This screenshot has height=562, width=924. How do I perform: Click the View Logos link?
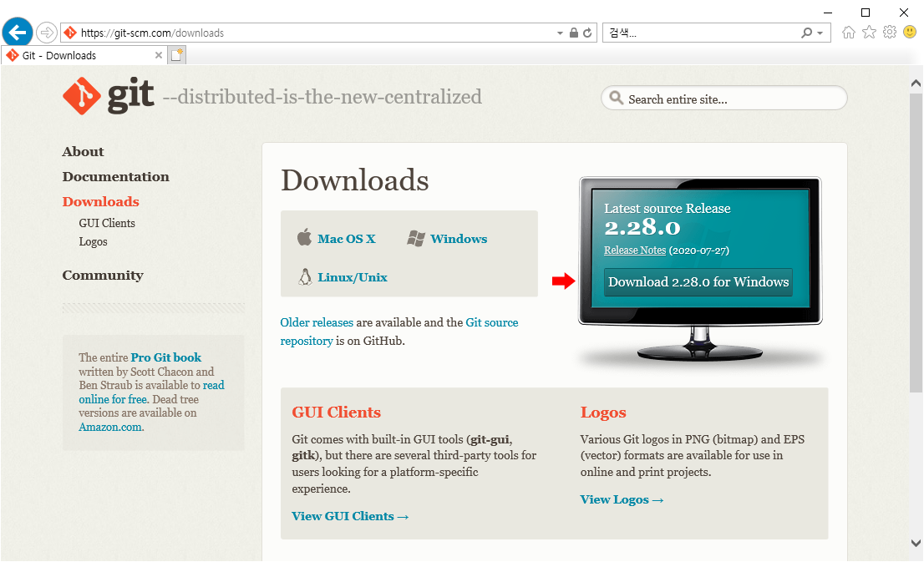point(622,500)
